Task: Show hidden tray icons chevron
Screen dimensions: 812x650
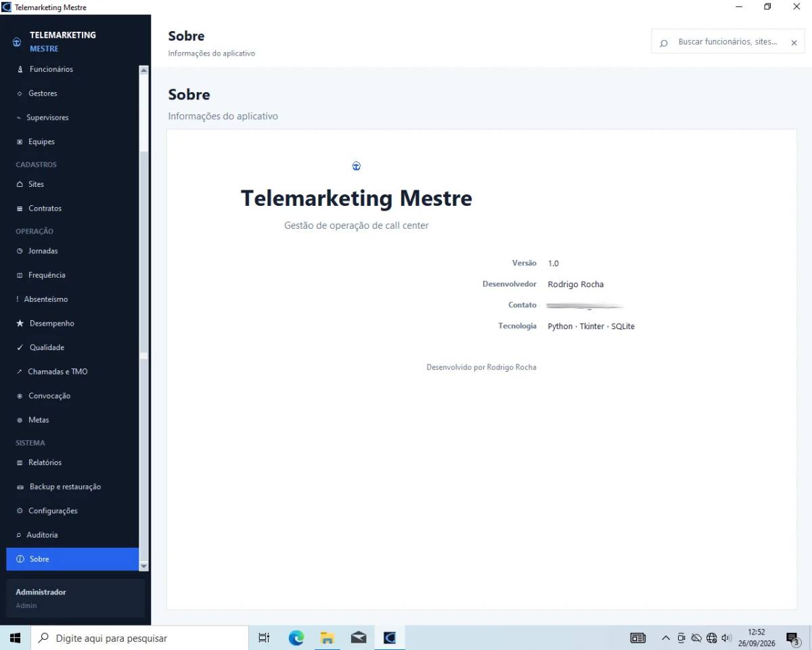Action: [x=666, y=638]
